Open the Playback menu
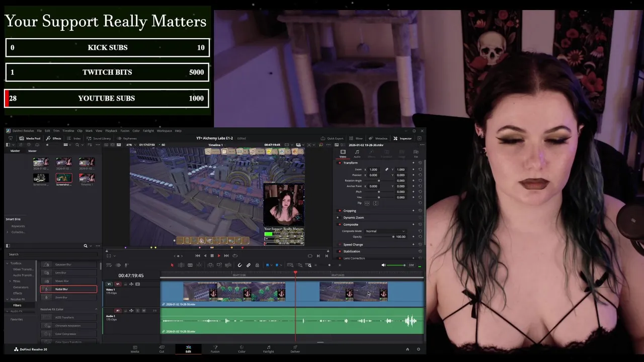Image resolution: width=644 pixels, height=362 pixels. pyautogui.click(x=111, y=131)
